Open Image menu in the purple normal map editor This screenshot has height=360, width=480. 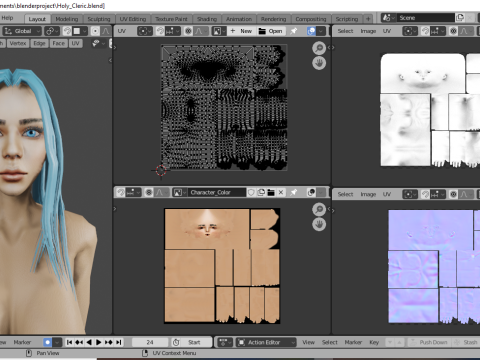click(x=368, y=194)
